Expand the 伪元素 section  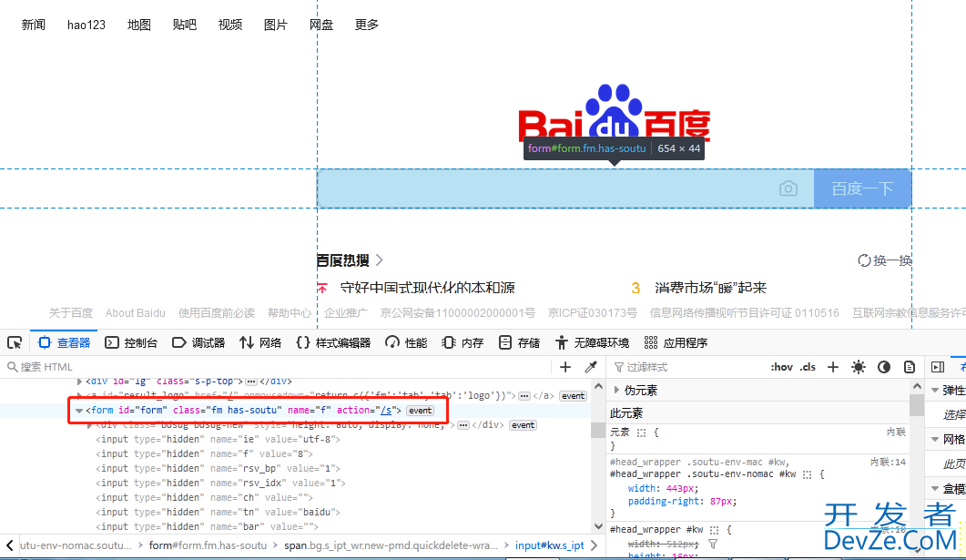[x=616, y=390]
